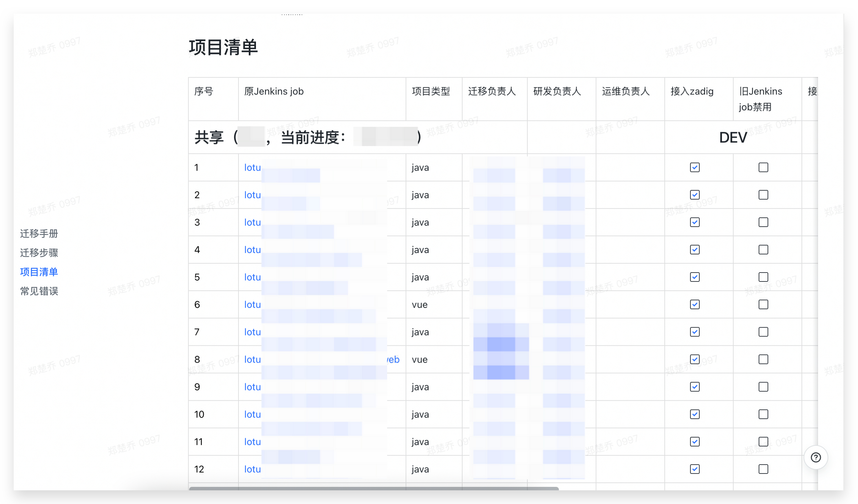The image size is (858, 504).
Task: Uncheck 接入zadig checkbox in row 12
Action: click(695, 469)
